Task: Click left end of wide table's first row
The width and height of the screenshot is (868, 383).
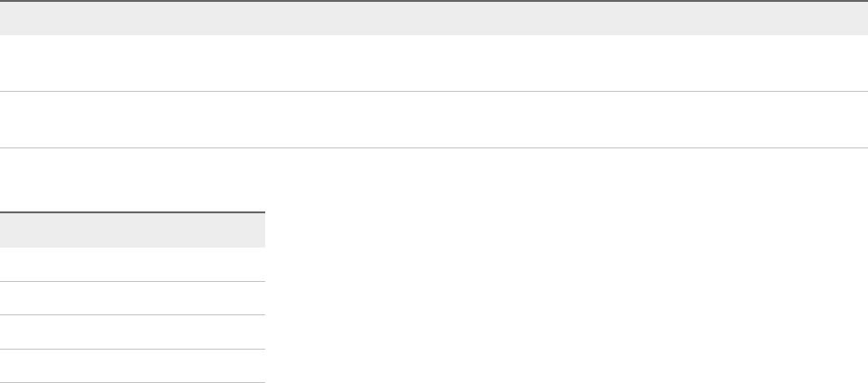Action: click(x=11, y=63)
